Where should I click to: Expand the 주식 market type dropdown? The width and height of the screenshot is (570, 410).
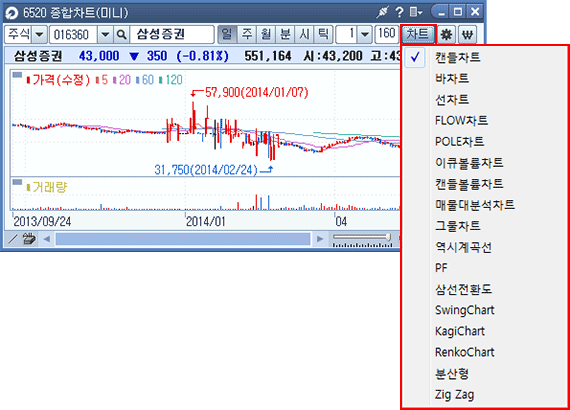[x=39, y=35]
